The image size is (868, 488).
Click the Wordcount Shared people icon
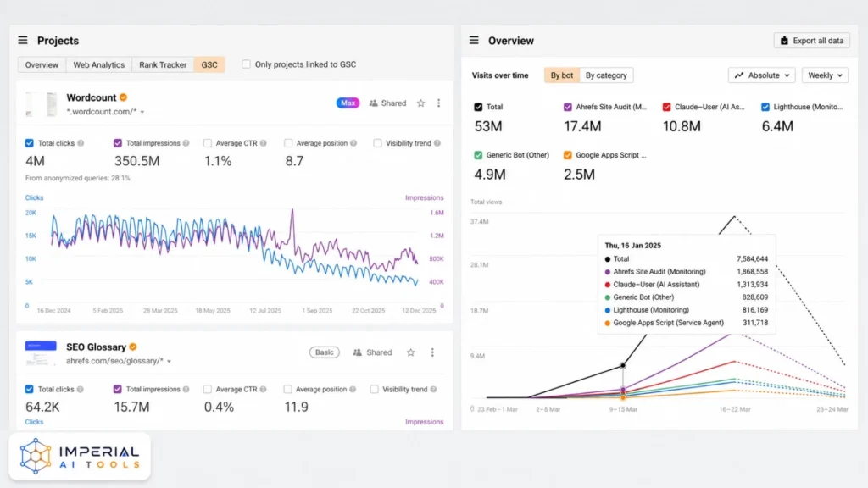[x=374, y=103]
